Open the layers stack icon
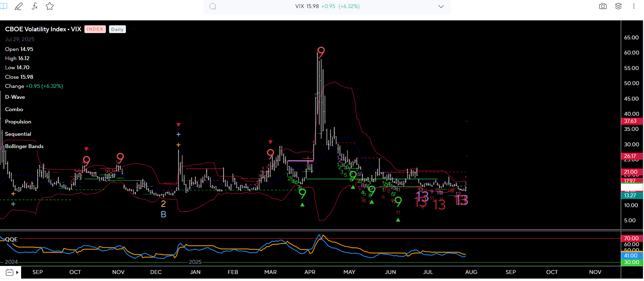 (618, 6)
